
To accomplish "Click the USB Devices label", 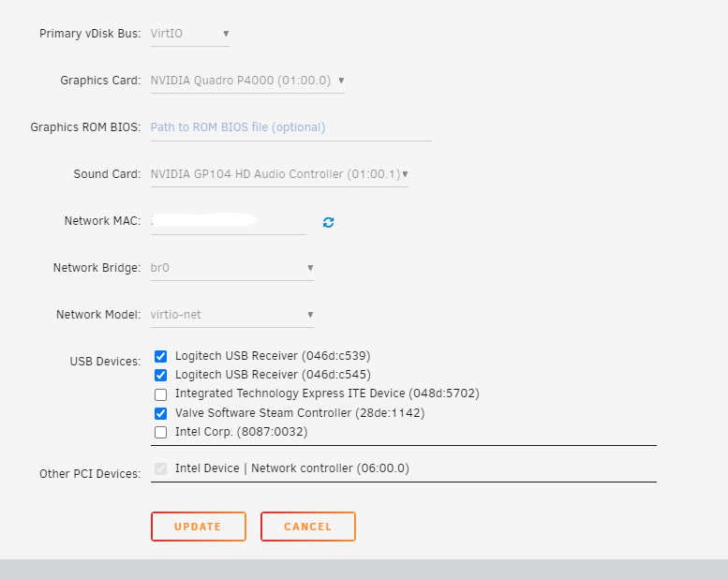I will (105, 362).
